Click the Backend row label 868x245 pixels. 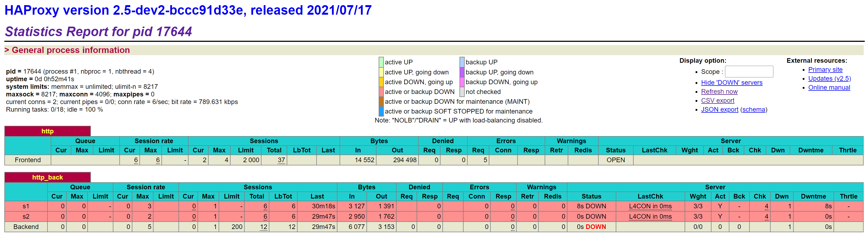coord(26,227)
